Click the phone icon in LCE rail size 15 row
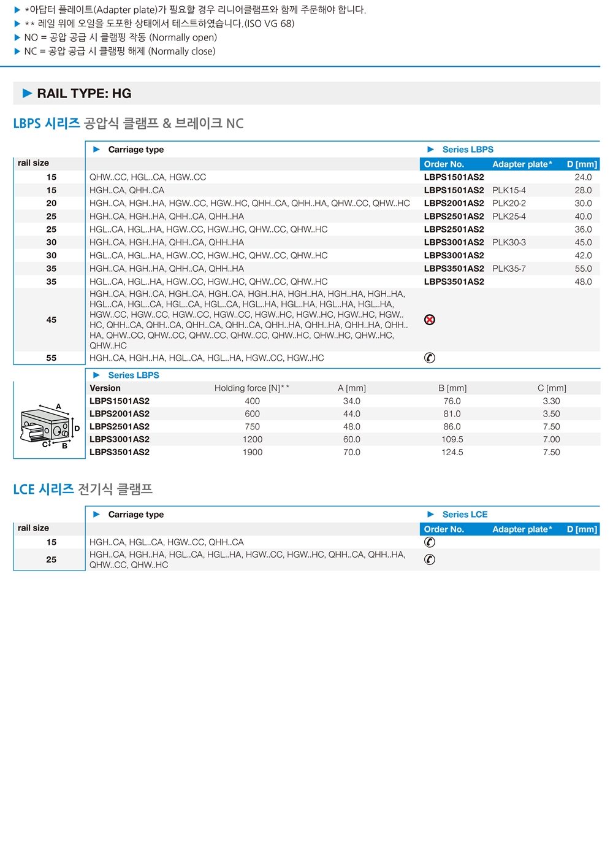Image resolution: width=613 pixels, height=868 pixels. [430, 542]
